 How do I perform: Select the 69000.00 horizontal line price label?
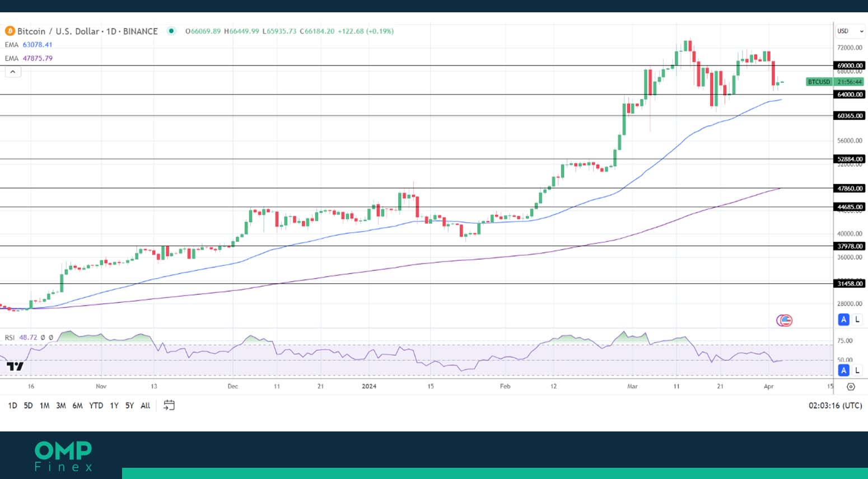850,65
